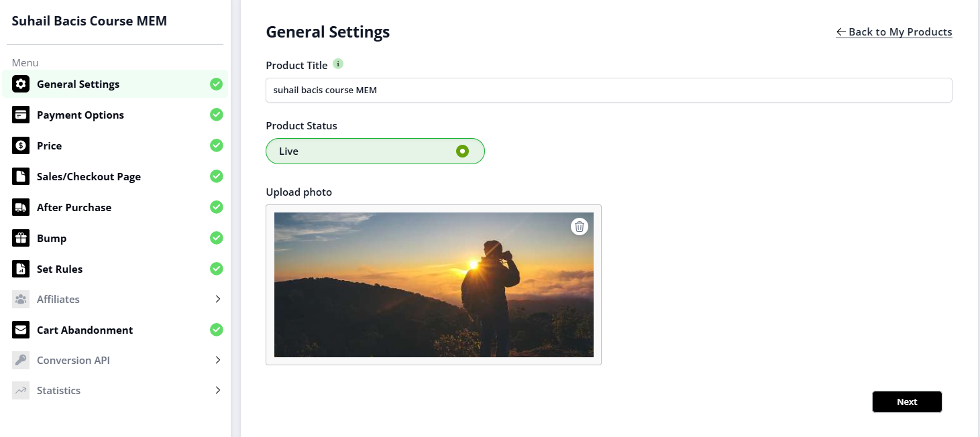Click the Product Title info icon
980x437 pixels.
(338, 64)
